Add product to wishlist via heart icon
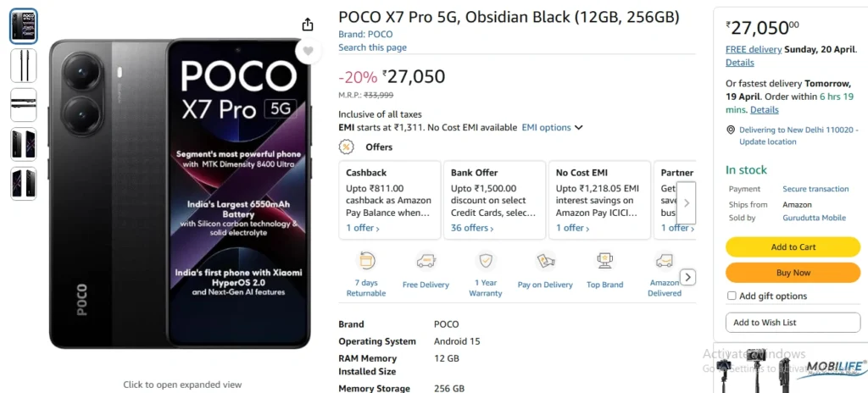Viewport: 868px width, 393px height. [x=308, y=51]
